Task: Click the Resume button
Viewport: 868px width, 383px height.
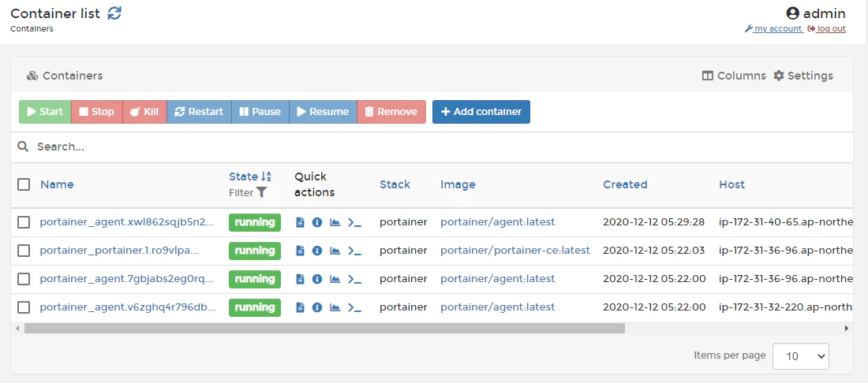Action: tap(323, 112)
